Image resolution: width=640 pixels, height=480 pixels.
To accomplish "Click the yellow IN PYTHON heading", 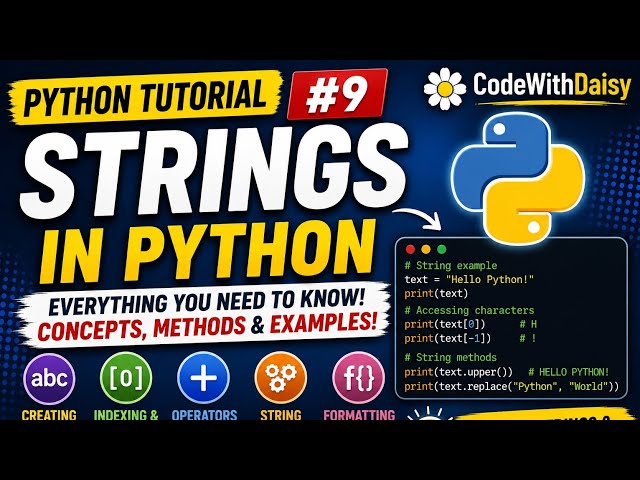I will [x=207, y=253].
